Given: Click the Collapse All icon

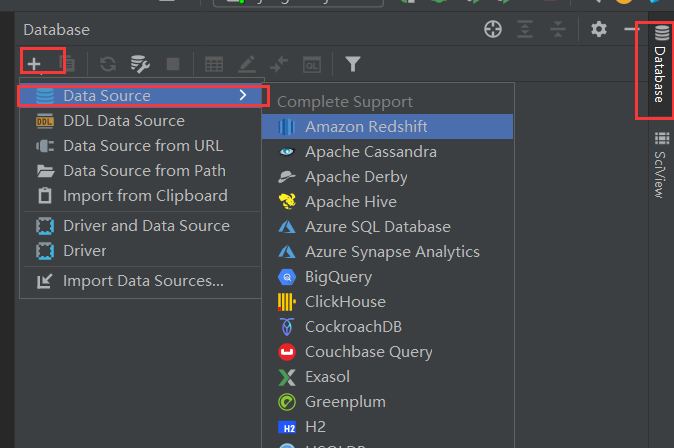Looking at the screenshot, I should coord(558,29).
